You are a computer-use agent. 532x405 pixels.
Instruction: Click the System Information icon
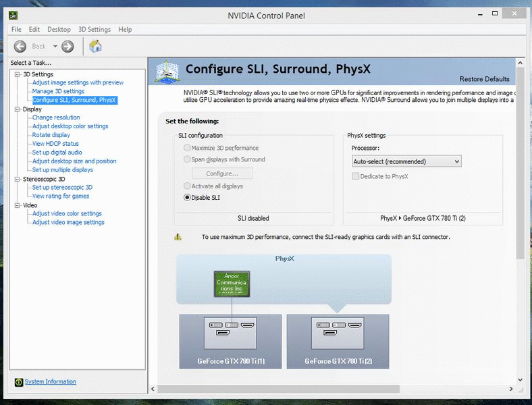19,382
